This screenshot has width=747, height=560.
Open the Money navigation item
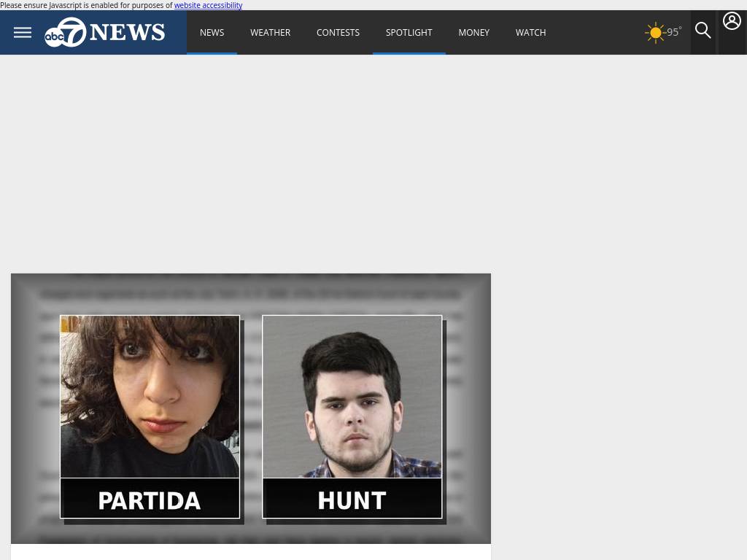pyautogui.click(x=473, y=32)
